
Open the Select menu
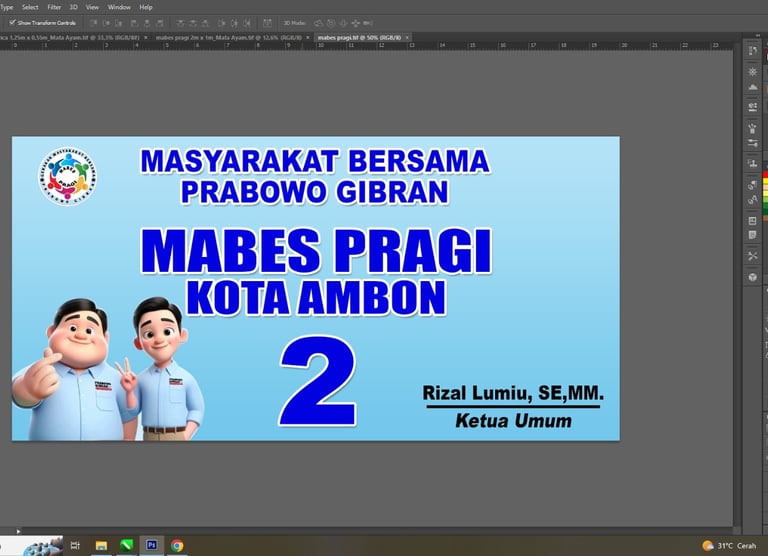click(x=30, y=7)
